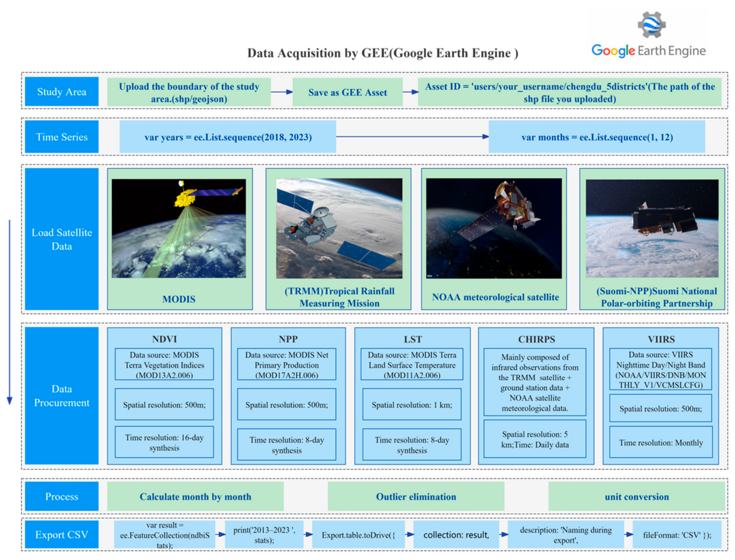Select the 'Calculate month by month' box

195,496
